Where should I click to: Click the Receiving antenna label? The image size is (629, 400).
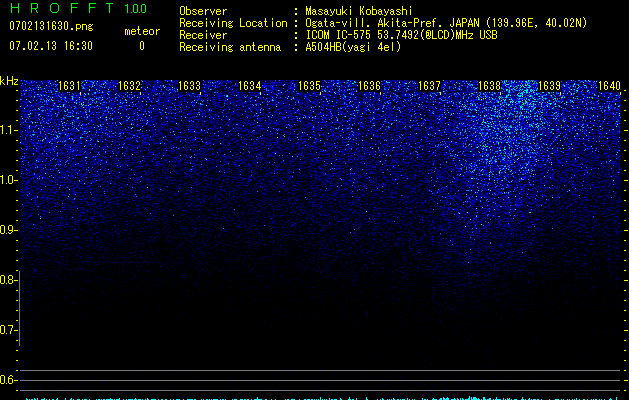tap(230, 47)
